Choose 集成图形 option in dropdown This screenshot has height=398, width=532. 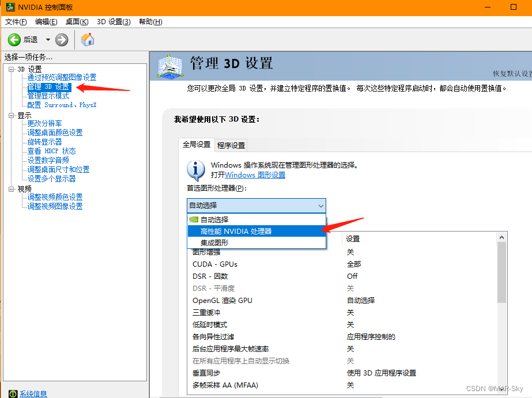tap(256, 242)
